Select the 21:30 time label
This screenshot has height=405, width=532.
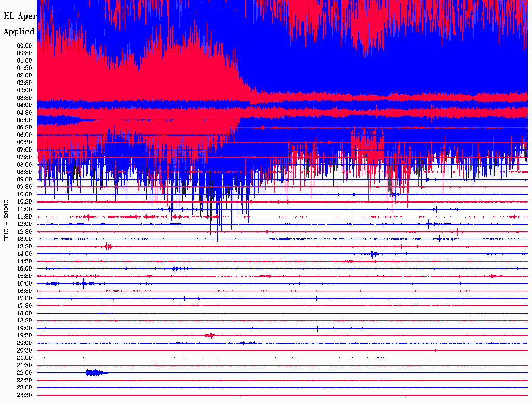24,366
